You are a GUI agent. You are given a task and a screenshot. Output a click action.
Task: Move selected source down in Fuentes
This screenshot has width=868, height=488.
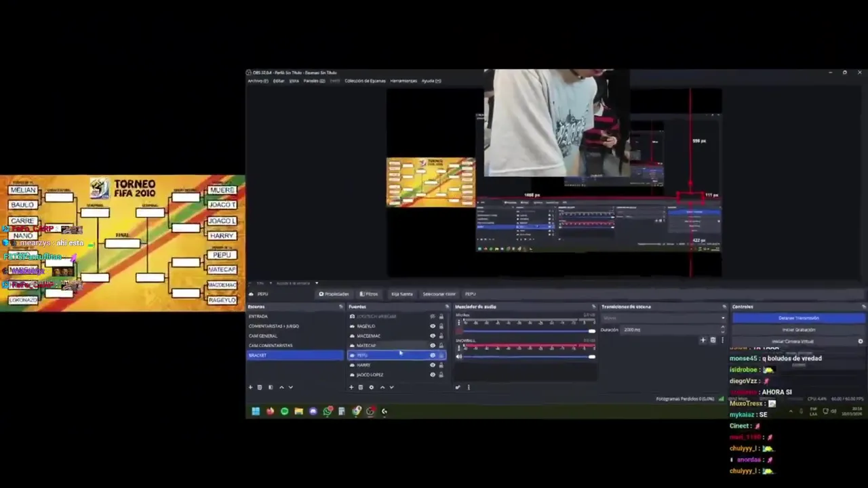coord(391,387)
